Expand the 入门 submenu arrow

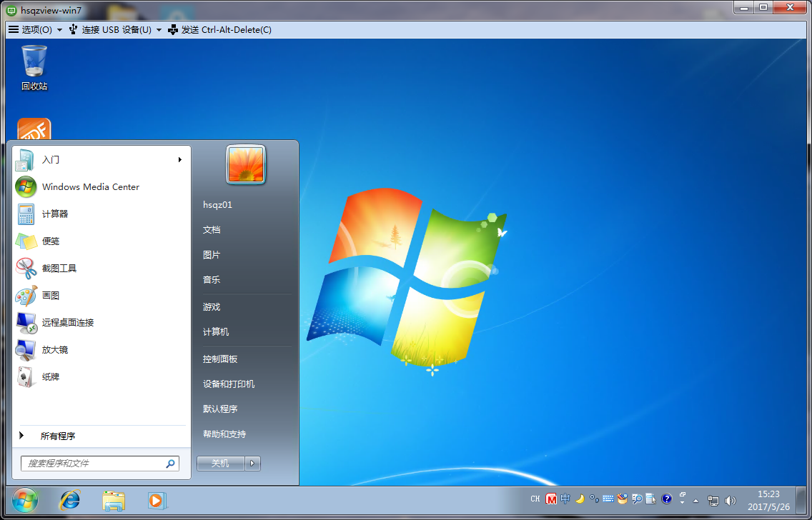coord(179,160)
